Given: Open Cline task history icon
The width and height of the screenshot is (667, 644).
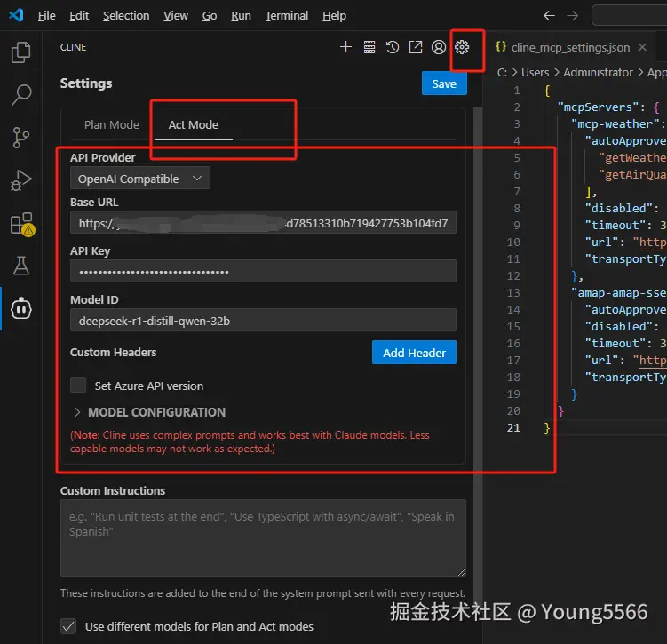Looking at the screenshot, I should coord(393,47).
